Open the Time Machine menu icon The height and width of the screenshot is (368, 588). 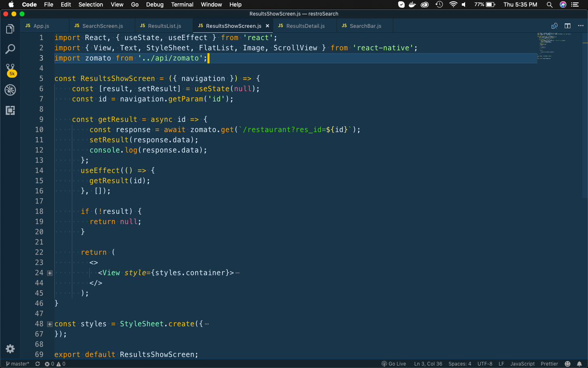439,4
